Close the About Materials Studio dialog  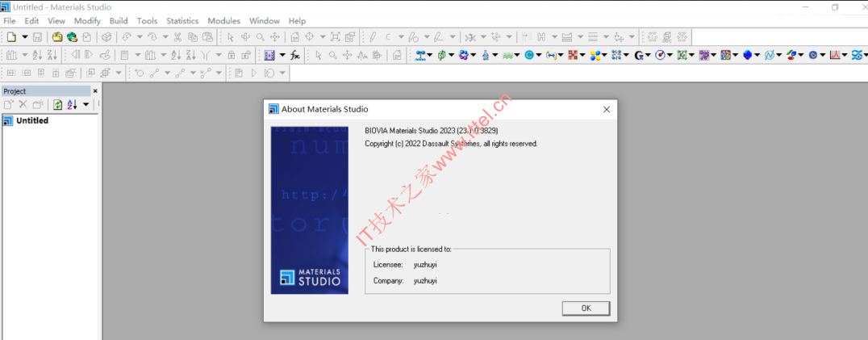(x=606, y=109)
